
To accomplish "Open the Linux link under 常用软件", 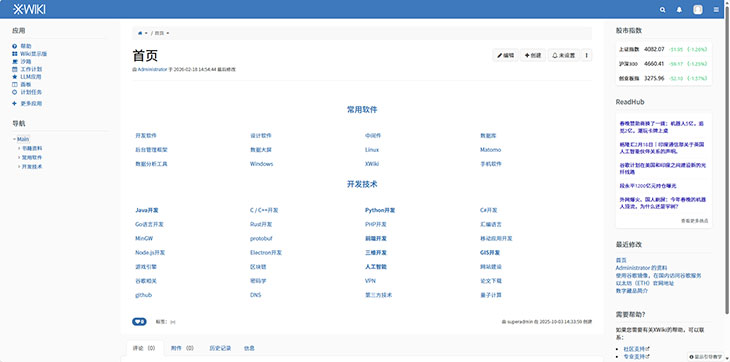I will [372, 150].
